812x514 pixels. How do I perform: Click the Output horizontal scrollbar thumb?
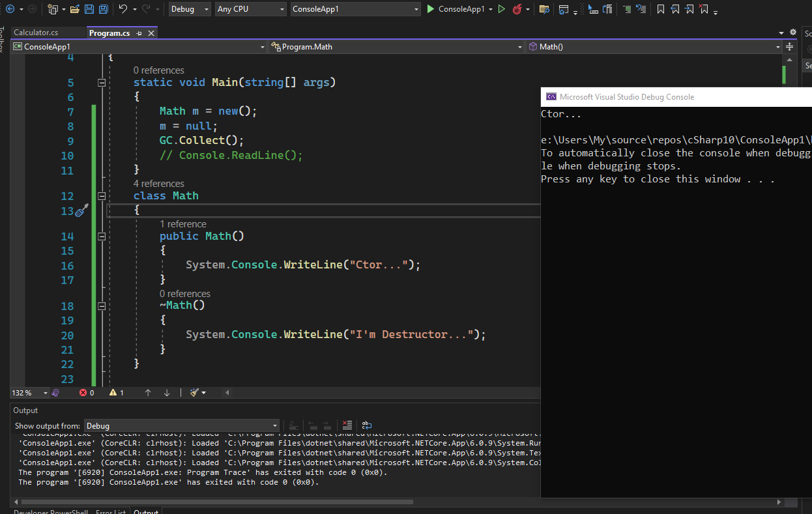[218, 502]
